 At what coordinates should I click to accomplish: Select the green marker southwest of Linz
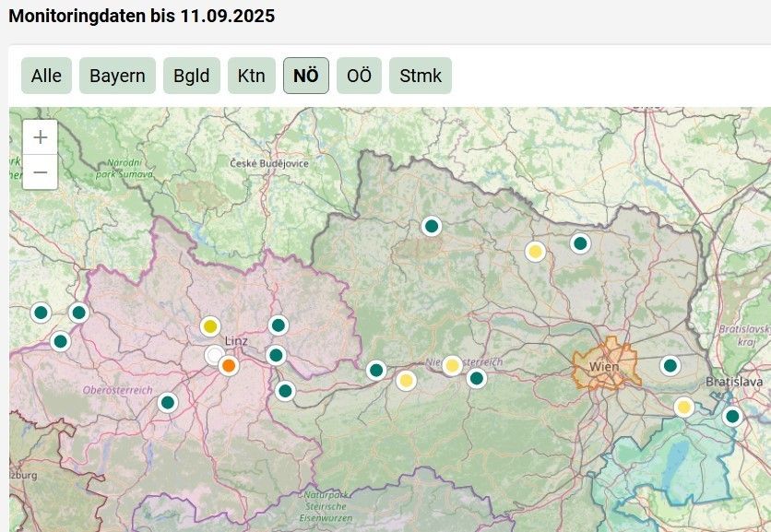click(168, 402)
